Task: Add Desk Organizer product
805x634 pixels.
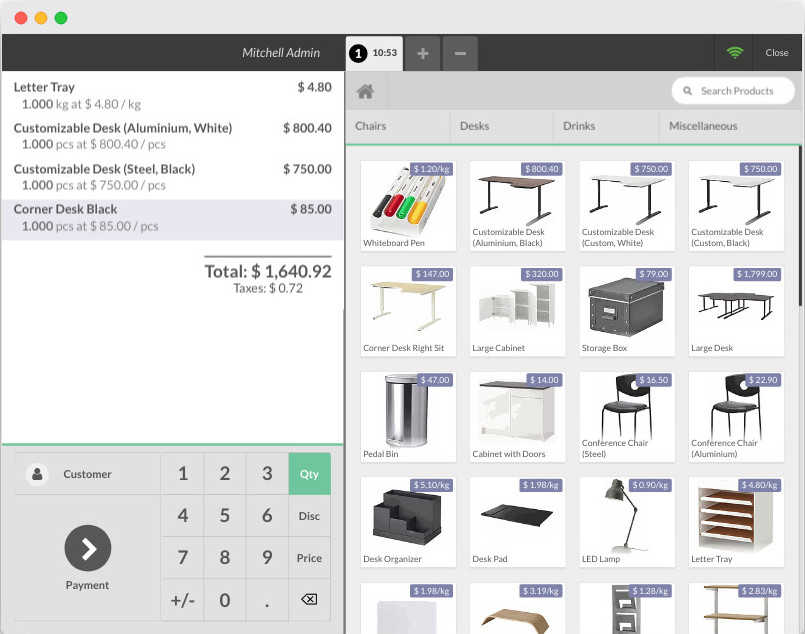Action: click(408, 522)
